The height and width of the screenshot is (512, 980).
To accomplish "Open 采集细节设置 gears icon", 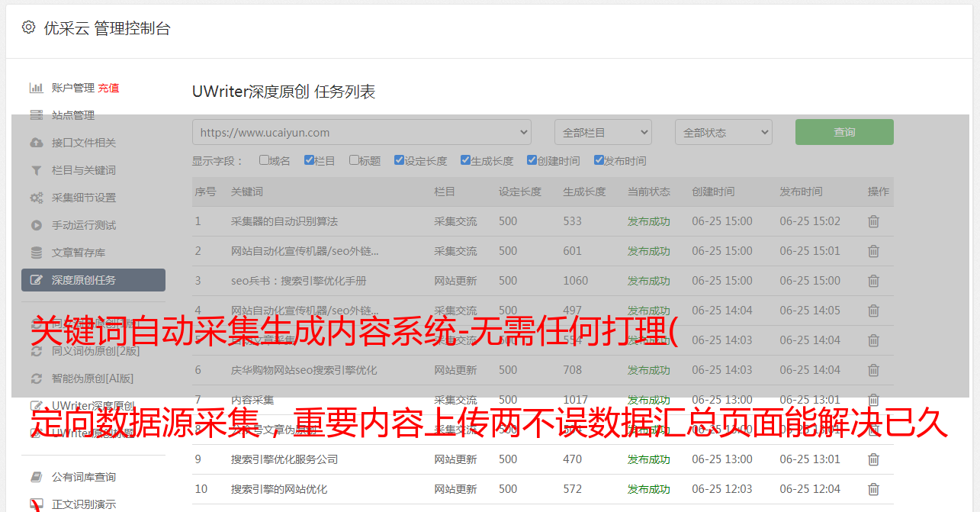I will coord(36,198).
